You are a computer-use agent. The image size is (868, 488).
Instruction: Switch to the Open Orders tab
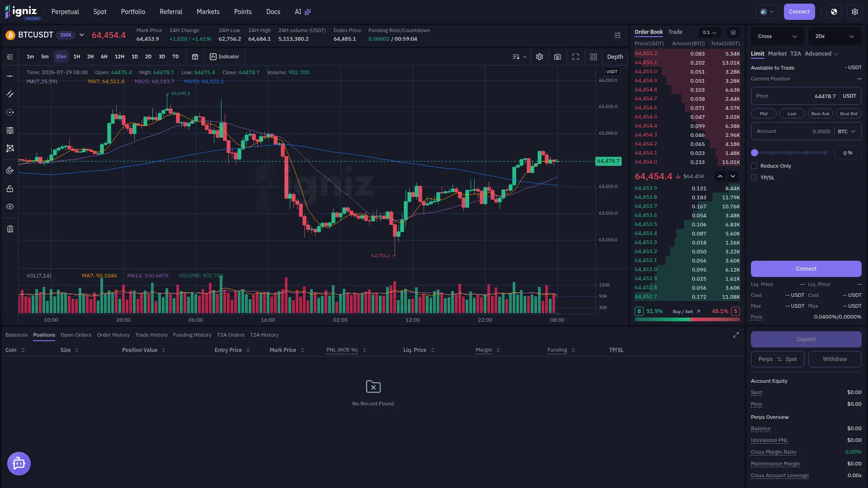click(x=76, y=335)
